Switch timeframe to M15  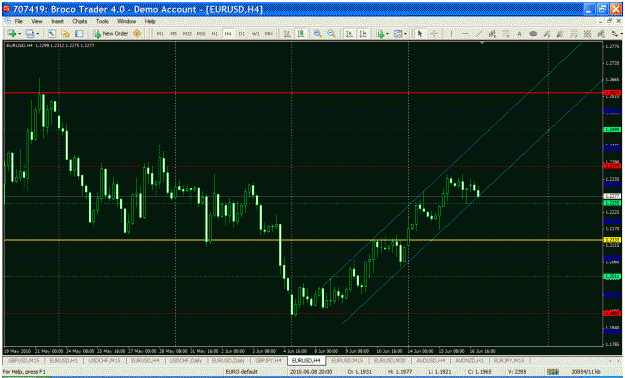(187, 34)
